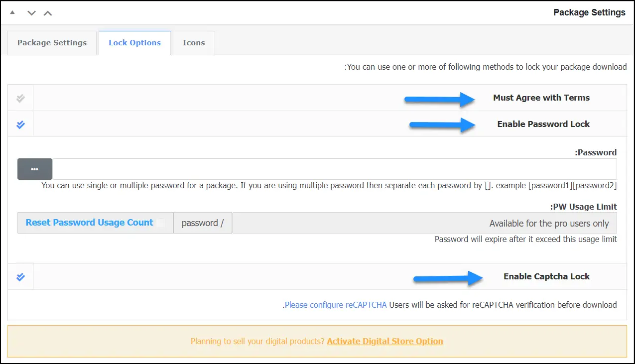Viewport: 635px width, 364px height.
Task: Toggle the Enable Password Lock checkmark
Action: point(20,124)
